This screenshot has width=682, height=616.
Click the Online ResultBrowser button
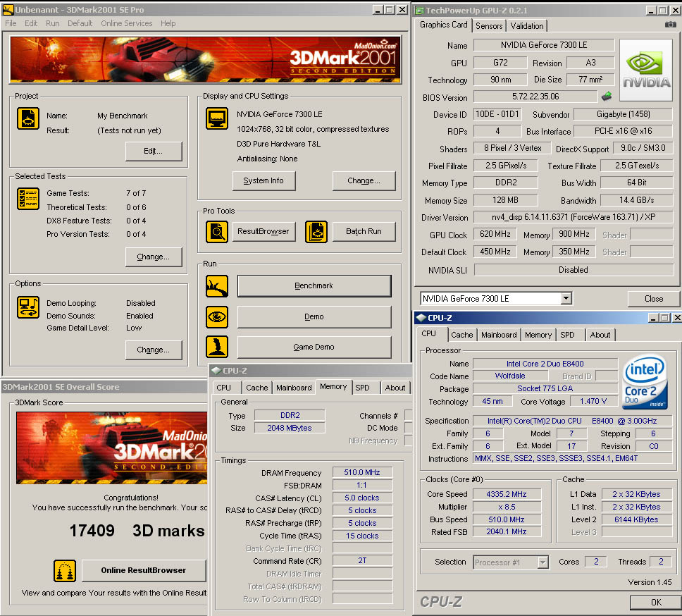[144, 570]
